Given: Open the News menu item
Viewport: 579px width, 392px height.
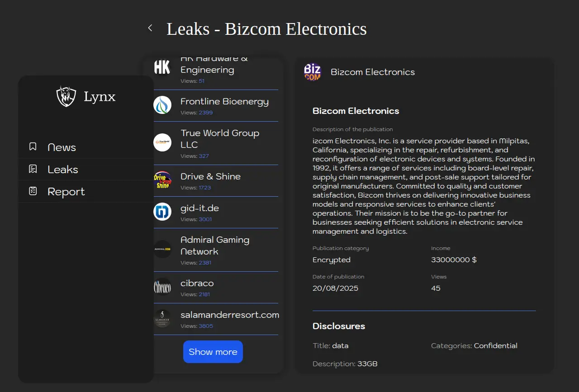Looking at the screenshot, I should click(62, 147).
